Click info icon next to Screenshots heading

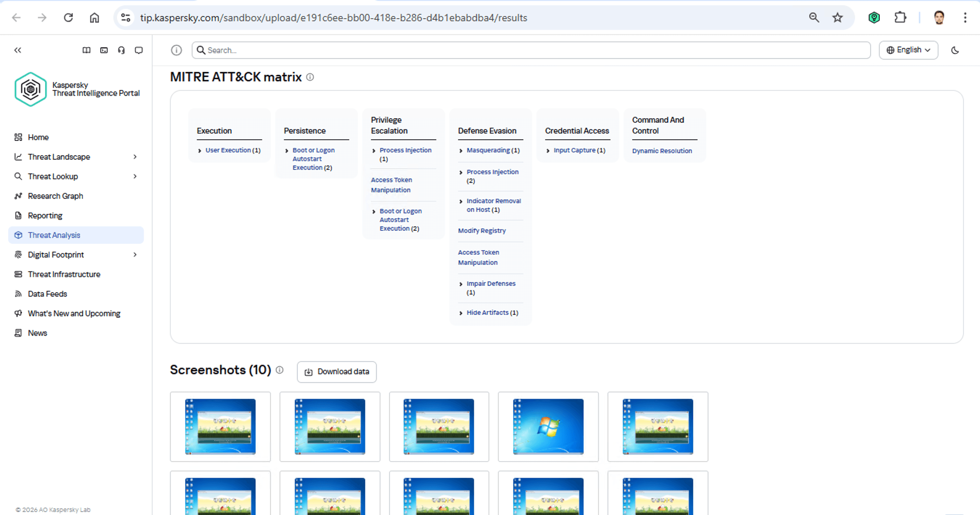tap(279, 370)
